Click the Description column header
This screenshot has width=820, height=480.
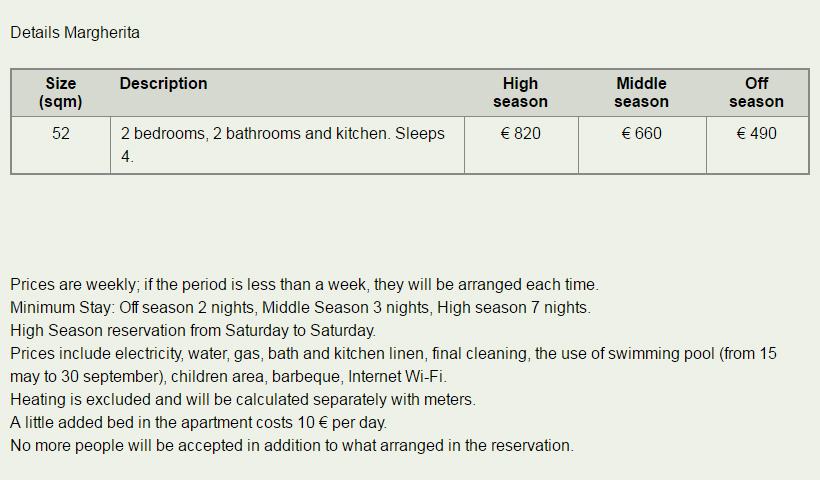(163, 84)
